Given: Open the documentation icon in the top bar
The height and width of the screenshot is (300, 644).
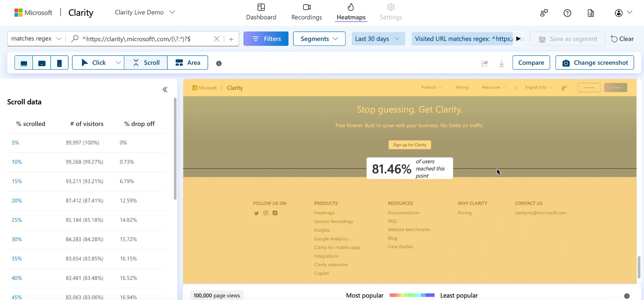Looking at the screenshot, I should pos(591,13).
